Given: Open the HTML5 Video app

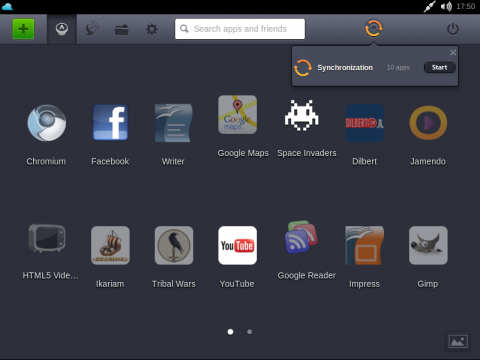Looking at the screenshot, I should point(47,238).
